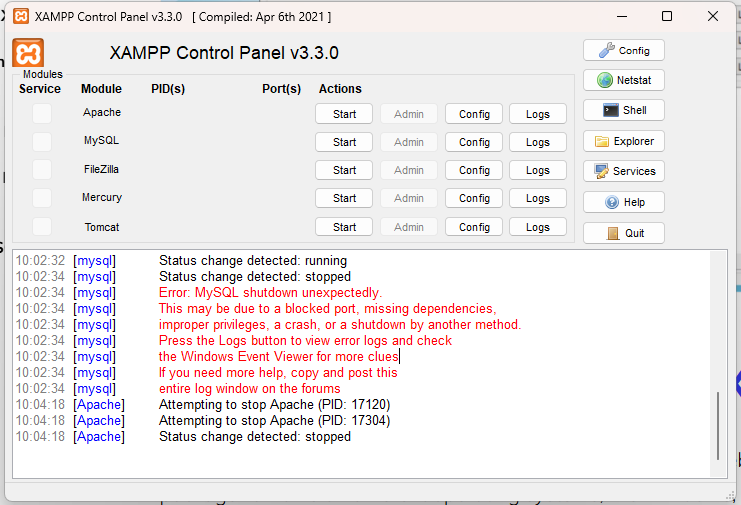This screenshot has height=505, width=741.
Task: Toggle Apache service install checkbox
Action: [x=42, y=114]
